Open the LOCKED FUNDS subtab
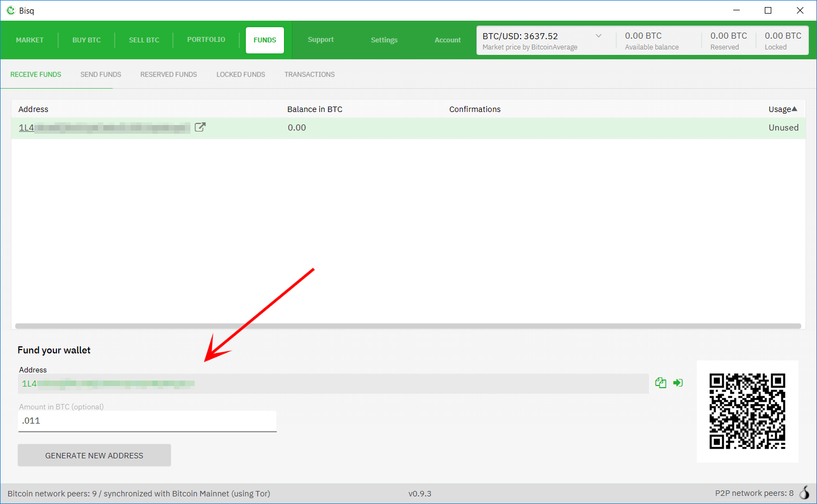 (241, 74)
